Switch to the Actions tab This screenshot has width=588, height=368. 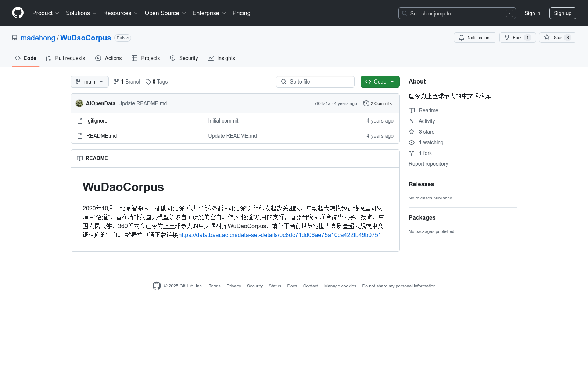tap(108, 58)
